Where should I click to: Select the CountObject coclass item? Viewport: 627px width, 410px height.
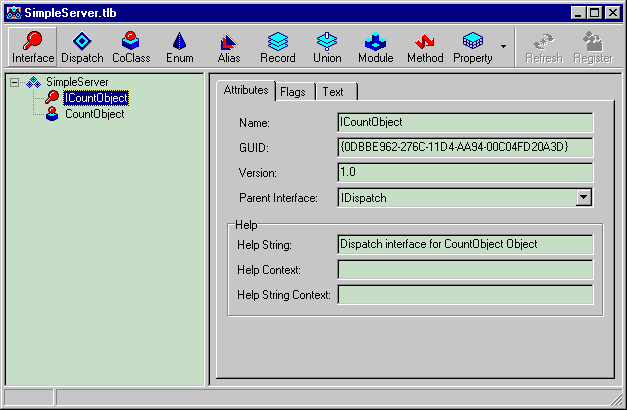tap(95, 114)
